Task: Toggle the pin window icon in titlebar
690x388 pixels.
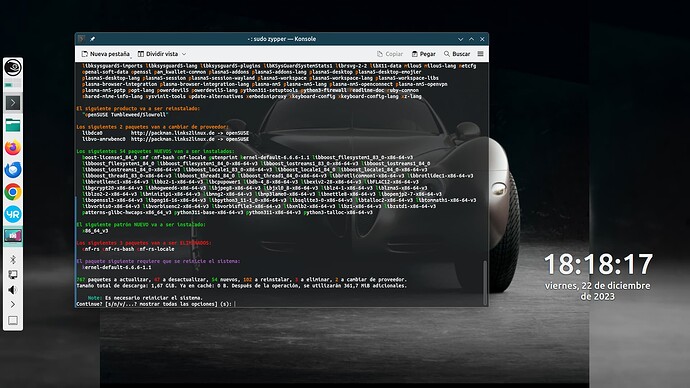Action: click(92, 39)
